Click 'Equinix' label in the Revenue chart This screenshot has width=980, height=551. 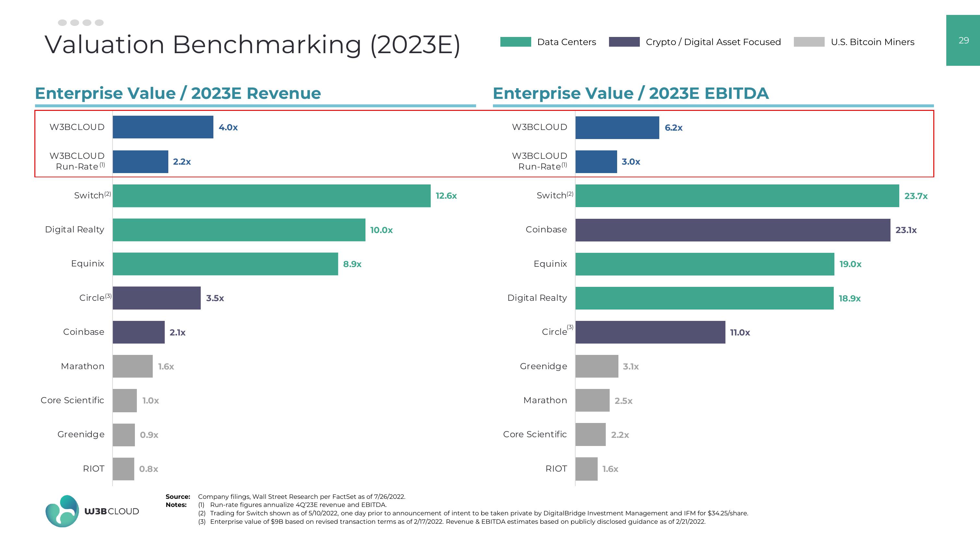pos(88,264)
